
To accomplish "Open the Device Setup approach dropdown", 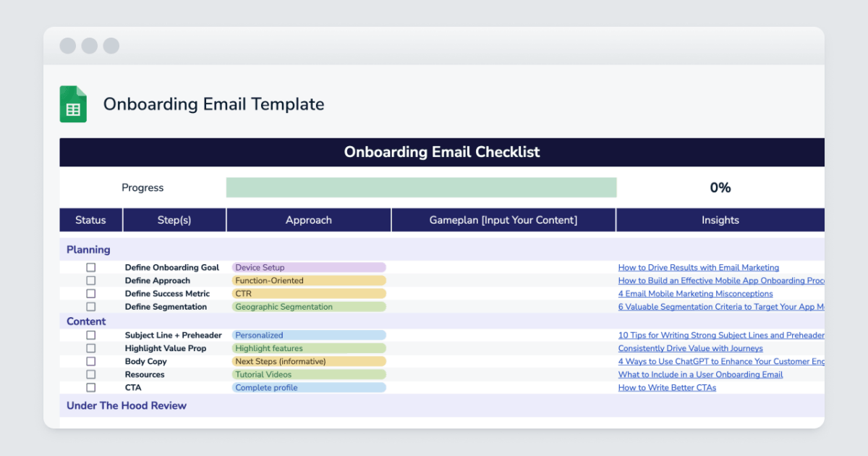I will point(309,267).
